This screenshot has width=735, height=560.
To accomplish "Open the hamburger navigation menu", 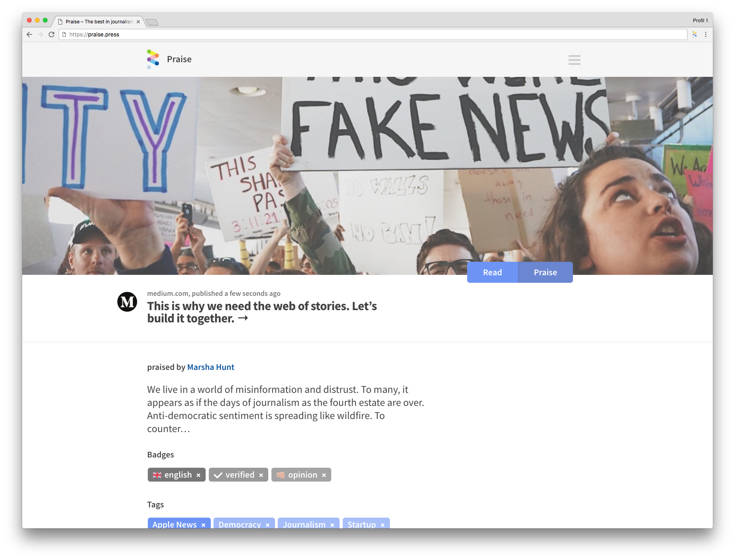I will pos(574,60).
